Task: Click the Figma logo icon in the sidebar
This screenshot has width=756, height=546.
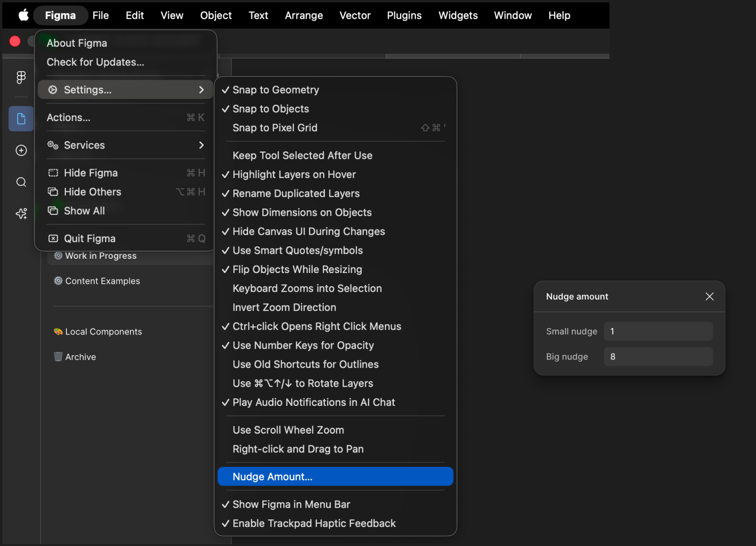Action: (x=21, y=77)
